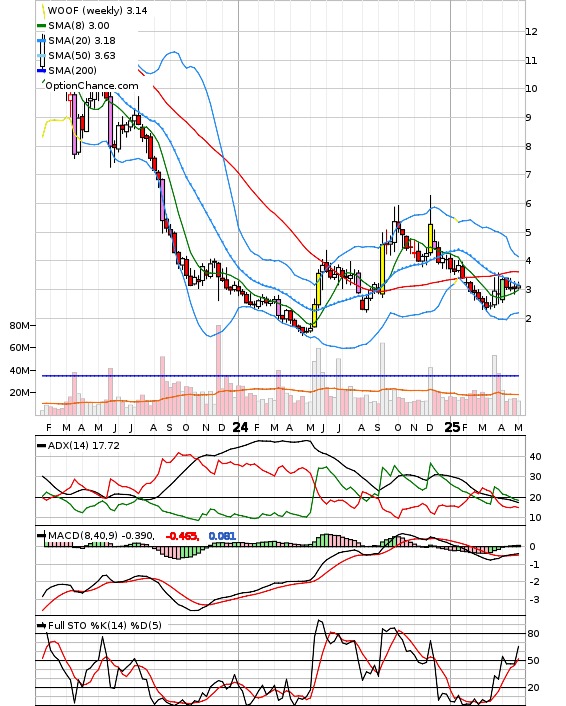The height and width of the screenshot is (706, 566).
Task: Click the ADX(14) 17.72 indicator label
Action: tap(84, 445)
